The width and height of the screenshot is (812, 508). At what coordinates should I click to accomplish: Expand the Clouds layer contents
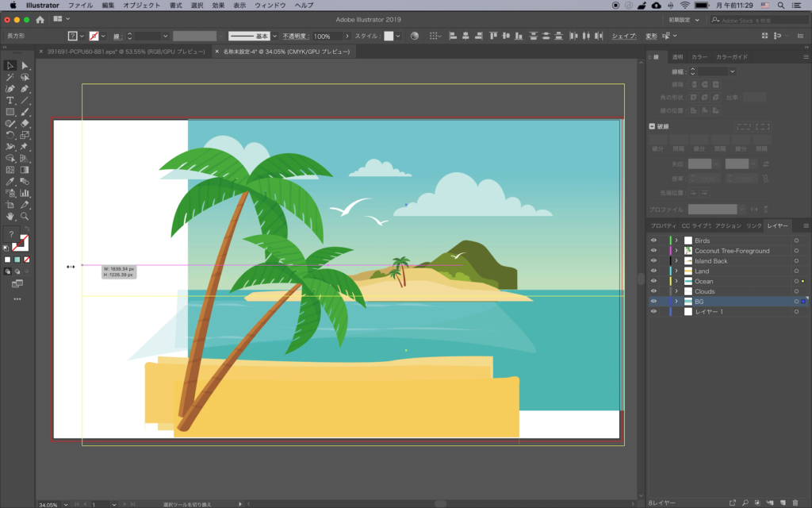[x=676, y=292]
